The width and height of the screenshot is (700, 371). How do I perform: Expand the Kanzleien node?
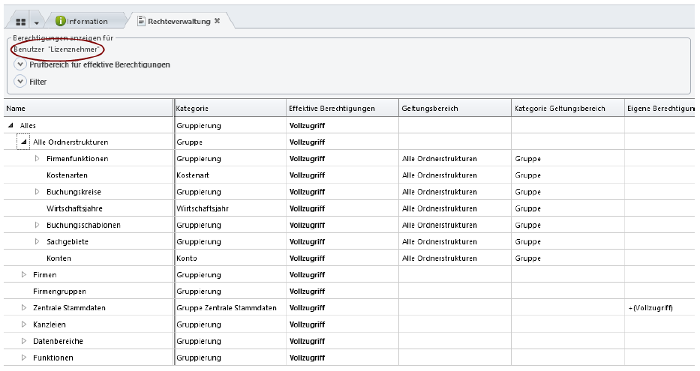(24, 325)
